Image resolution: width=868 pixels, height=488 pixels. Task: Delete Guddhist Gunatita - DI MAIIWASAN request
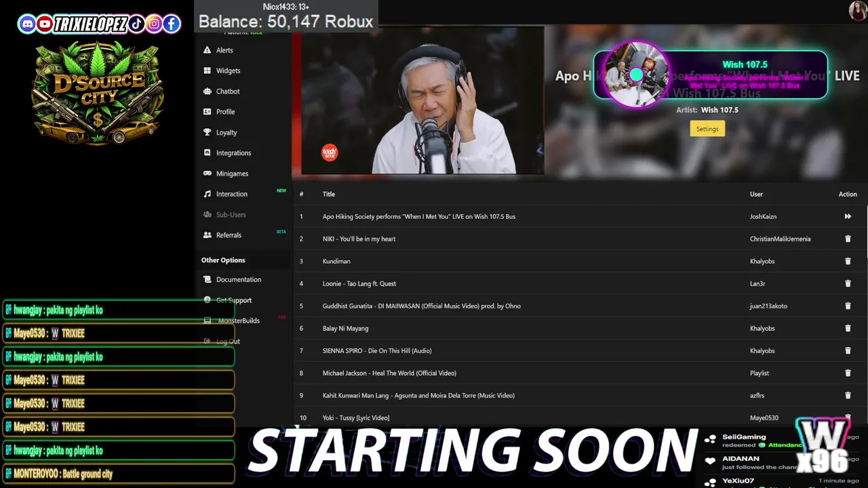tap(848, 306)
